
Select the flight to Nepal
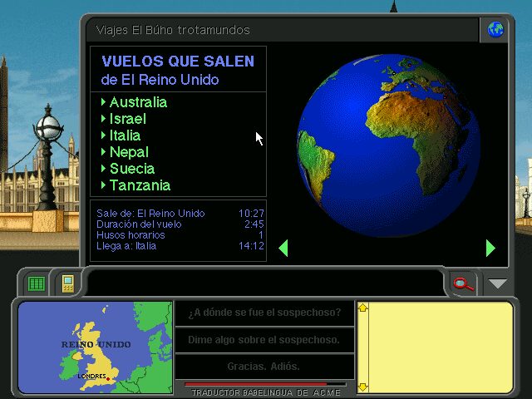[x=129, y=152]
